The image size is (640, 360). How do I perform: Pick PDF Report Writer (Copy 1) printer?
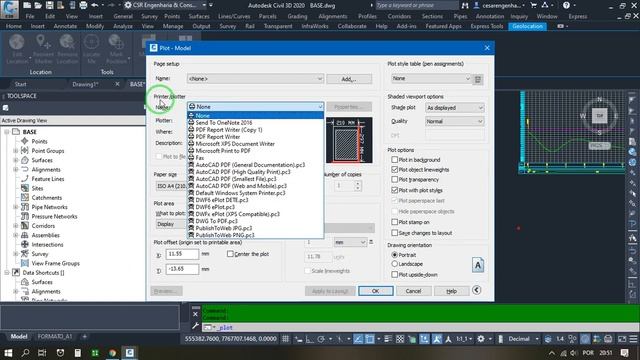(x=229, y=130)
